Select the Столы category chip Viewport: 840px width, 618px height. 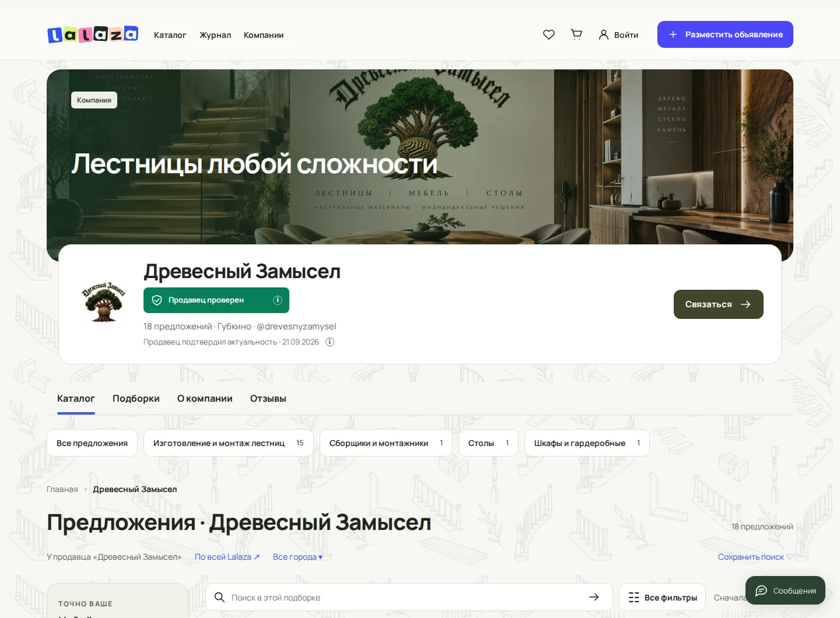point(489,443)
